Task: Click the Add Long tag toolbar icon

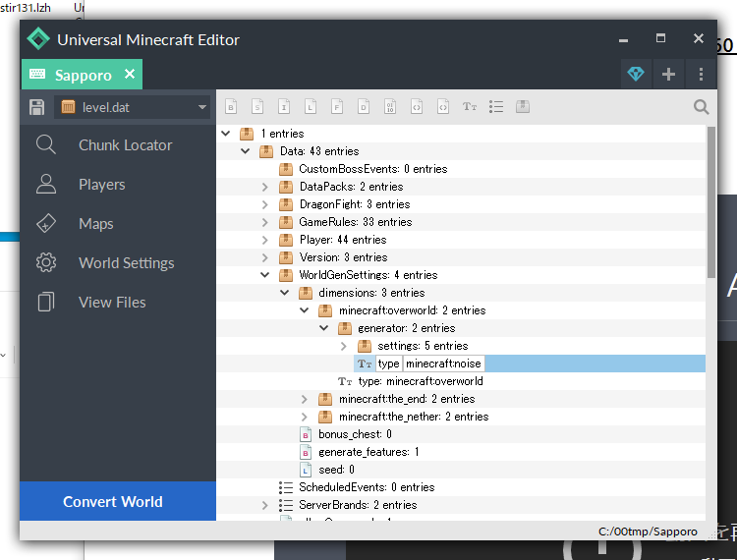Action: coord(310,106)
